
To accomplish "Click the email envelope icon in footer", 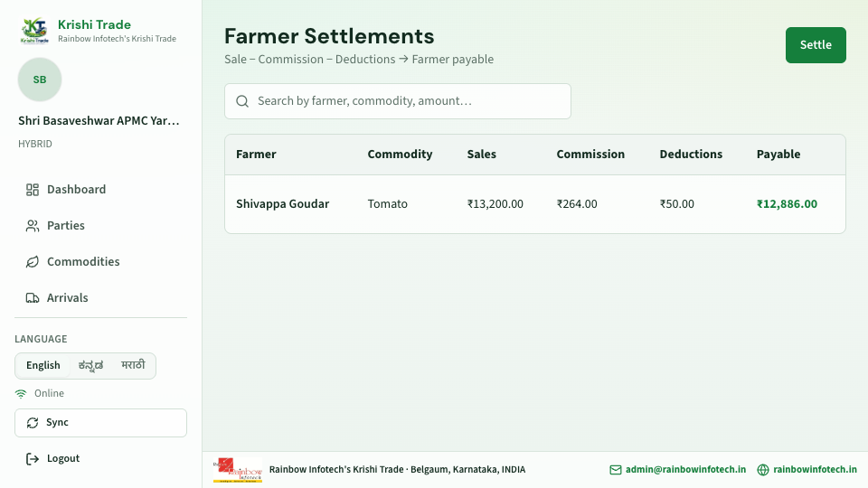I will coord(616,470).
